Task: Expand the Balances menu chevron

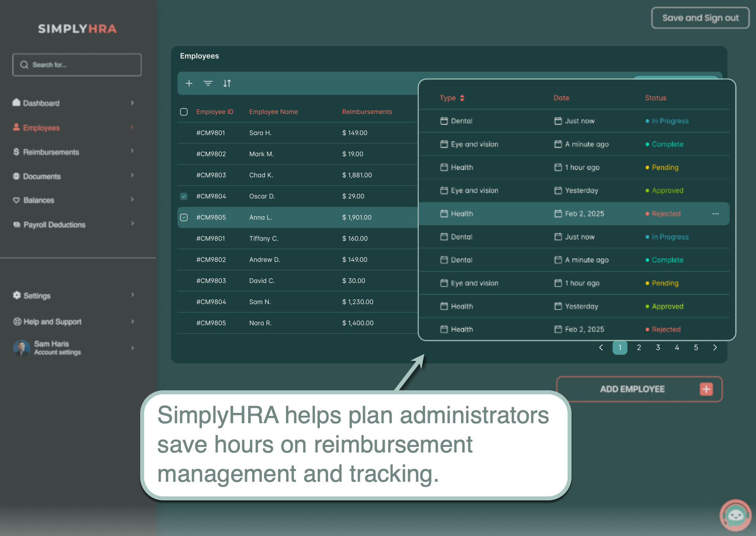Action: pyautogui.click(x=132, y=199)
